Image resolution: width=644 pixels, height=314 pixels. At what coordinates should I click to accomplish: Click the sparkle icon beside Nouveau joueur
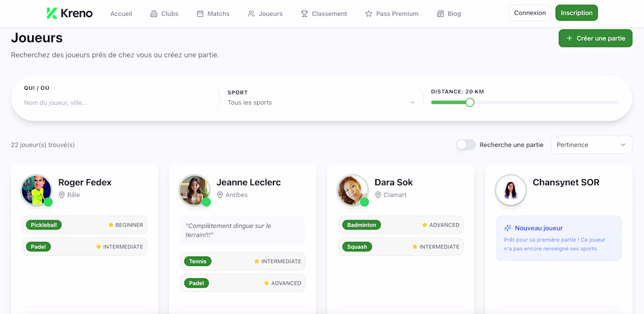point(508,228)
